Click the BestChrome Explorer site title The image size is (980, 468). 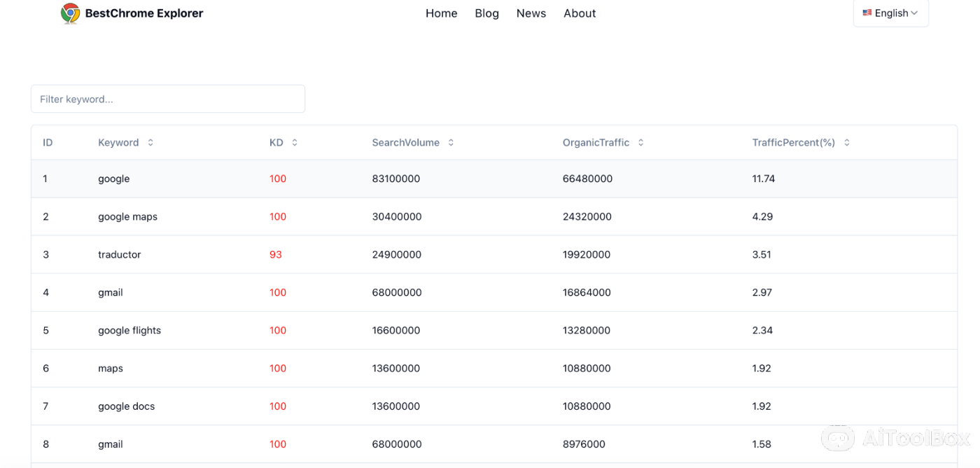click(x=144, y=13)
